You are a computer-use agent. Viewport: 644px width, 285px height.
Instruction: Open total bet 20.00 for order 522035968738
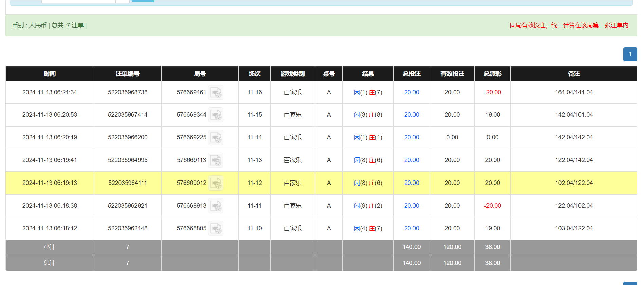(411, 92)
